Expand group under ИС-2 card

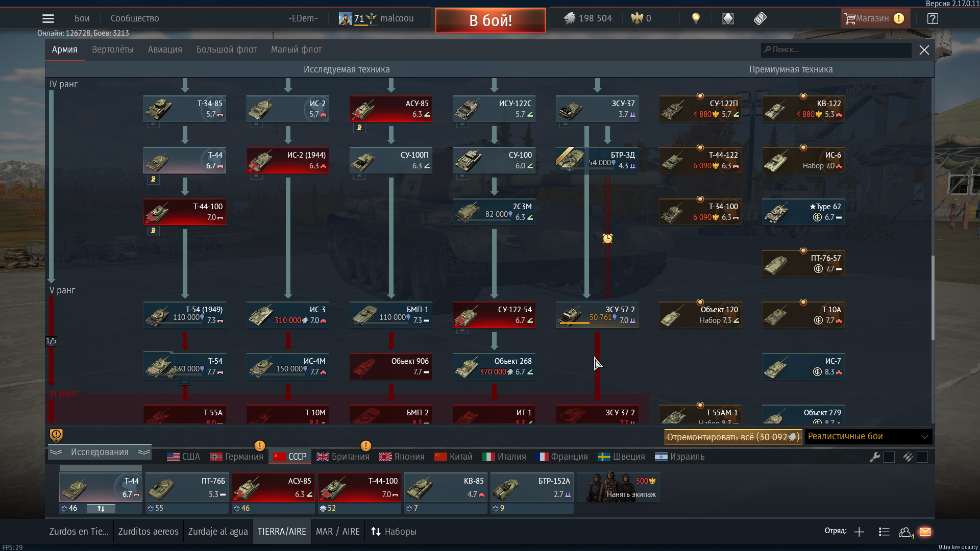256,124
